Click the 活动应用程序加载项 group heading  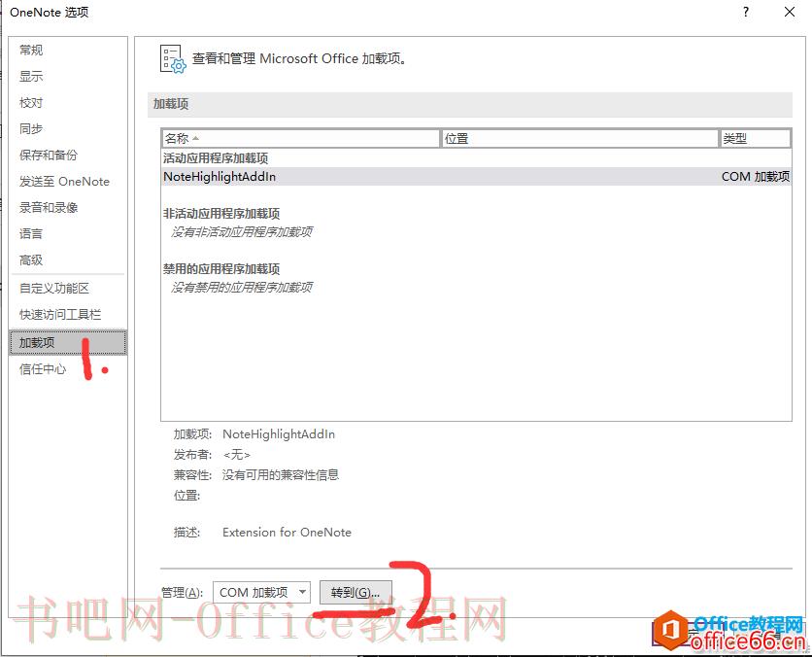tap(216, 158)
